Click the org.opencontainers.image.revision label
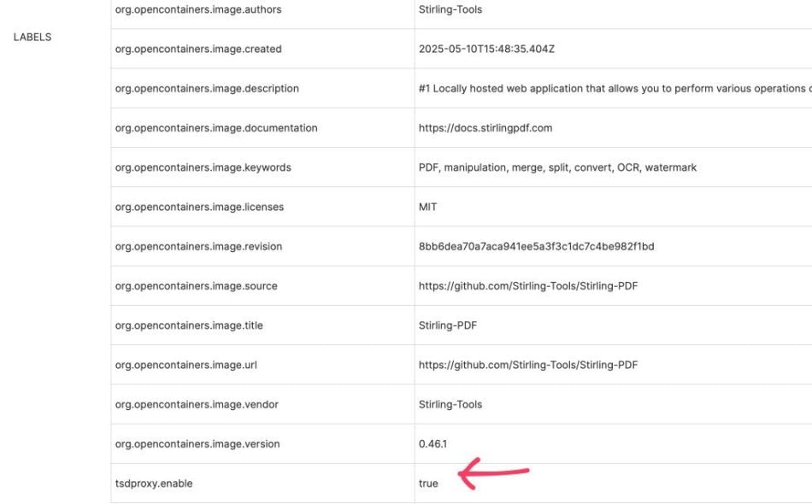This screenshot has height=504, width=812. pyautogui.click(x=198, y=246)
